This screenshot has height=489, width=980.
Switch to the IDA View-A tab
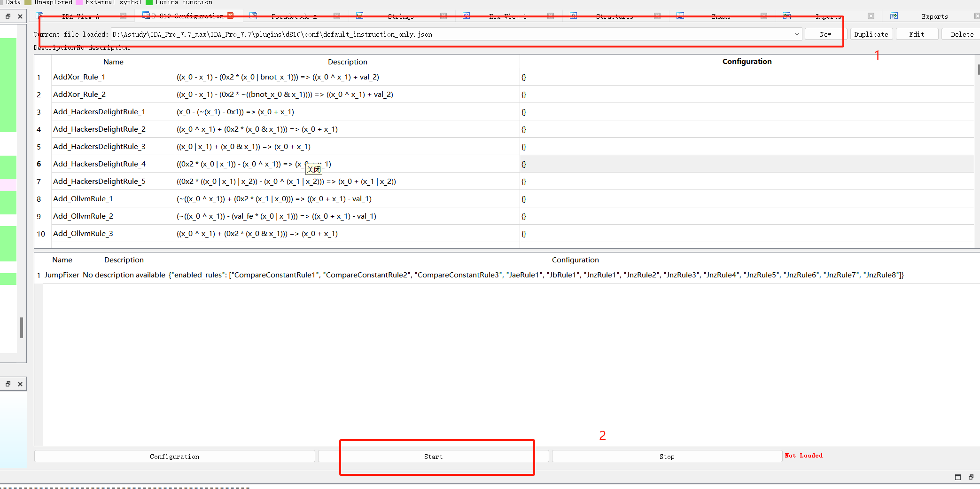point(81,16)
